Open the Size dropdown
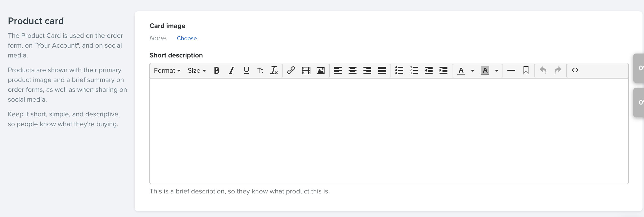 [197, 70]
